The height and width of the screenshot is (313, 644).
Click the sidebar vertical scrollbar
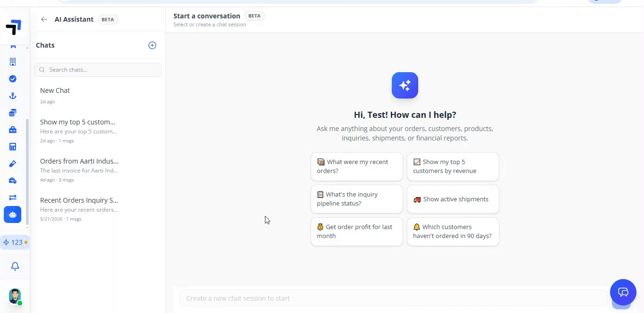[x=27, y=172]
